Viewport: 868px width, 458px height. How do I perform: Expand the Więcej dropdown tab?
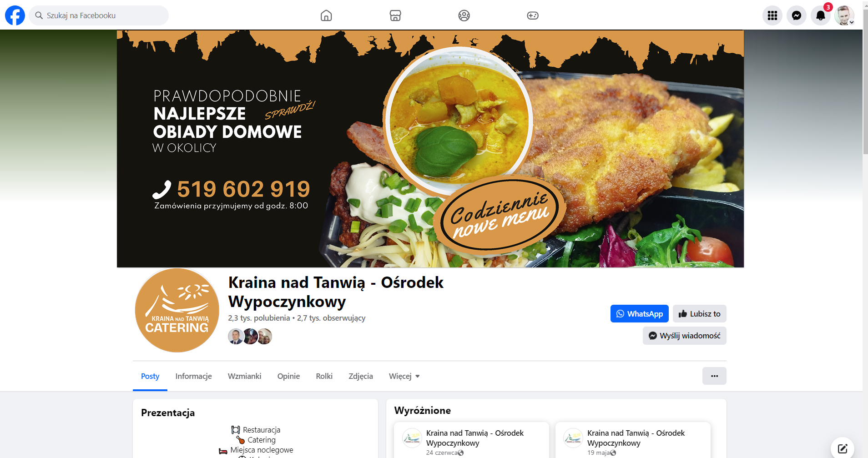pyautogui.click(x=404, y=376)
